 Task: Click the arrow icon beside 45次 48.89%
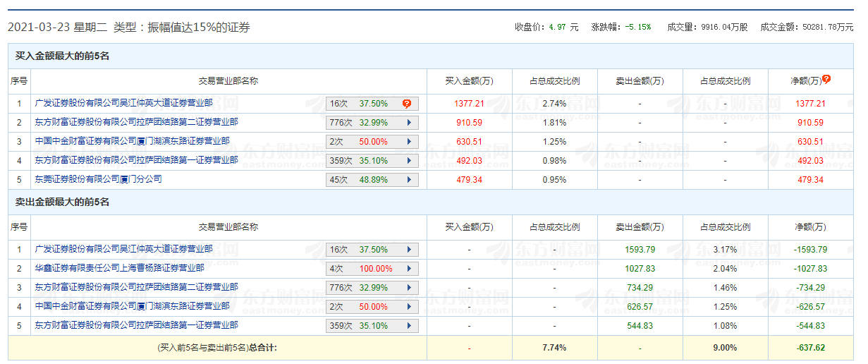[409, 180]
